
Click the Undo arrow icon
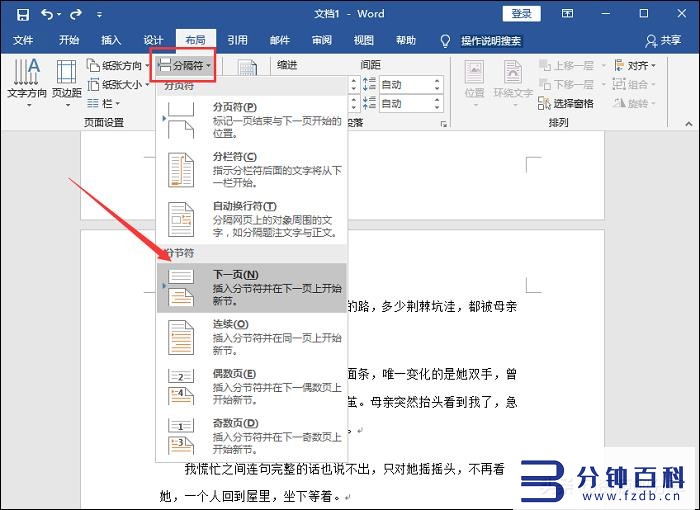click(47, 14)
